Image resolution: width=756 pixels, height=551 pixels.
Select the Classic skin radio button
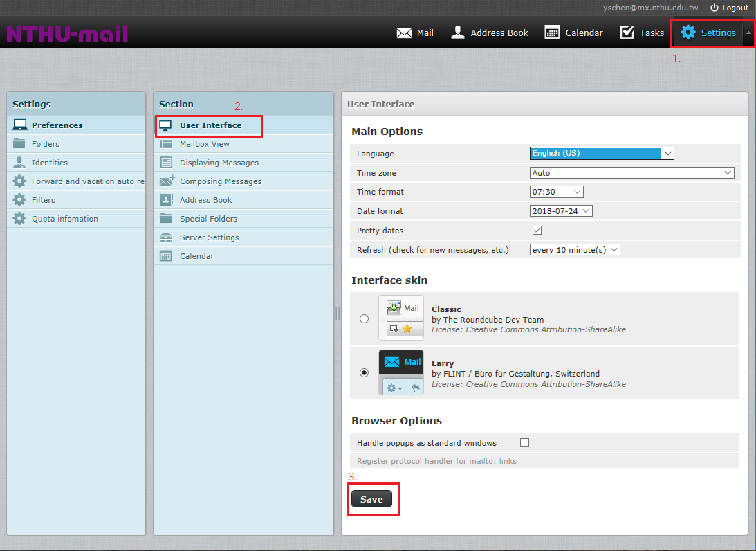pyautogui.click(x=365, y=318)
